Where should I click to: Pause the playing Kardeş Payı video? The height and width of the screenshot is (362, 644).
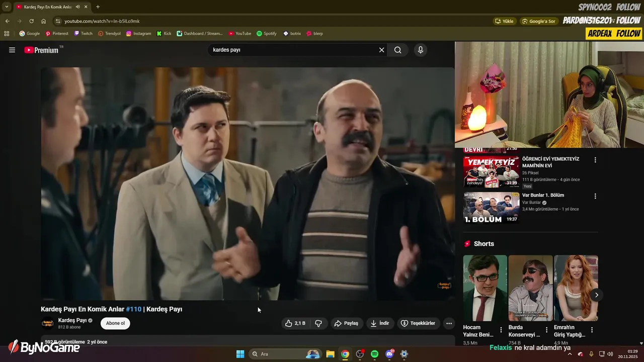(248, 184)
